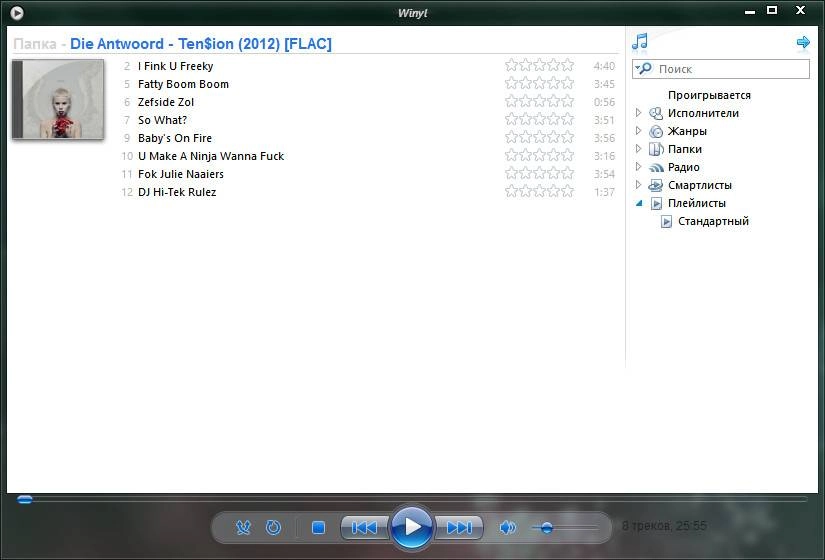Click the Радио radio icon
The width and height of the screenshot is (825, 560).
(656, 167)
